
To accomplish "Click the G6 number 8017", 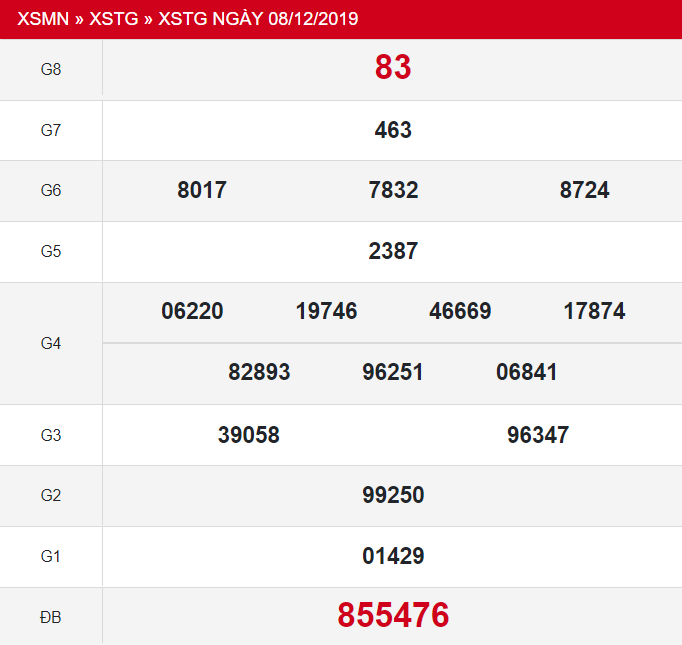I will coord(202,190).
